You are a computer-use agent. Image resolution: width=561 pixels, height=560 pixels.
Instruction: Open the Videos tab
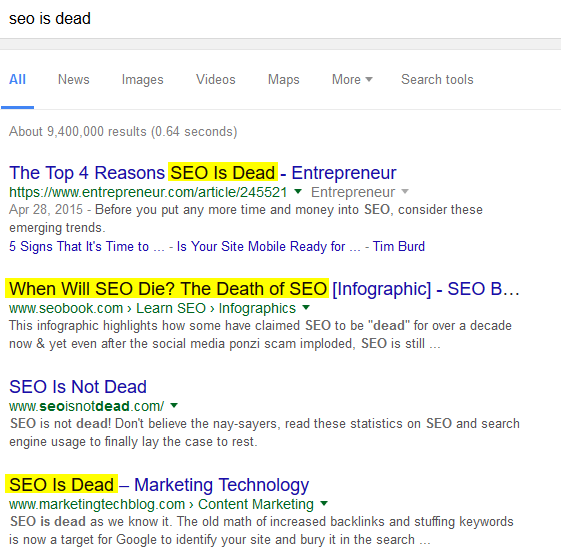216,79
